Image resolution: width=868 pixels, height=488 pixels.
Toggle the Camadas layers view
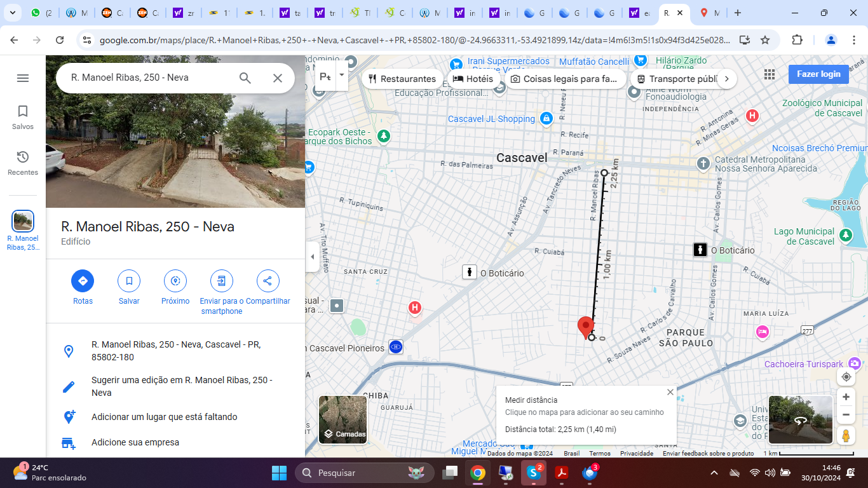(342, 419)
